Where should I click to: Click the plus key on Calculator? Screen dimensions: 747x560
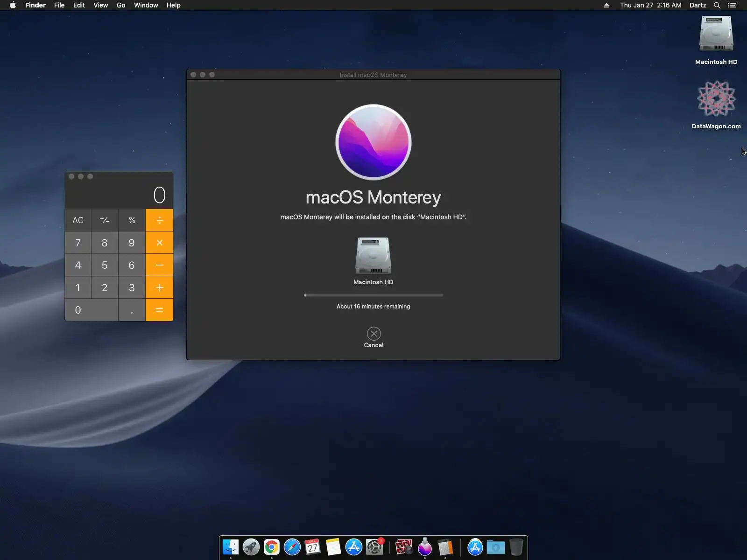coord(159,287)
